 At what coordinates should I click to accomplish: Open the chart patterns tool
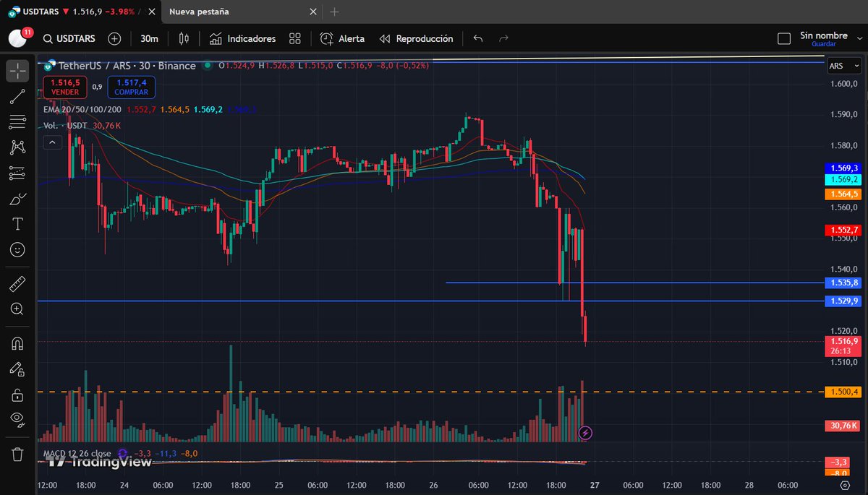tap(17, 147)
